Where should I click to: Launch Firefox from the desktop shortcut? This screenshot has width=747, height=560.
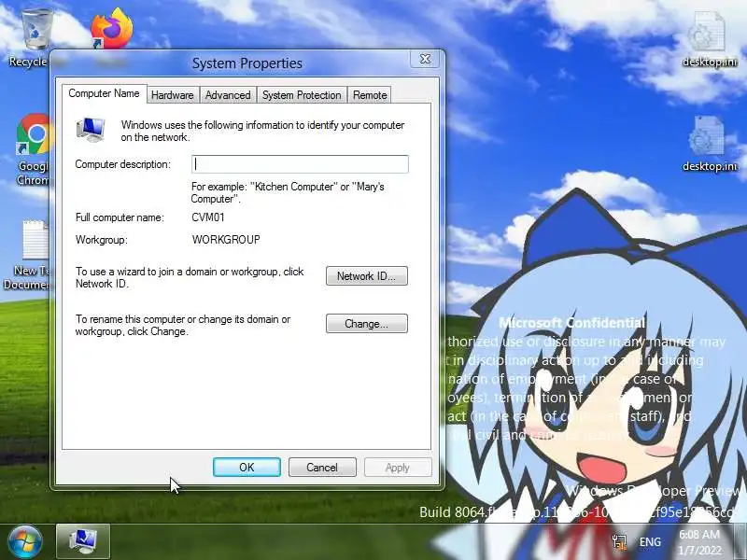(x=112, y=30)
